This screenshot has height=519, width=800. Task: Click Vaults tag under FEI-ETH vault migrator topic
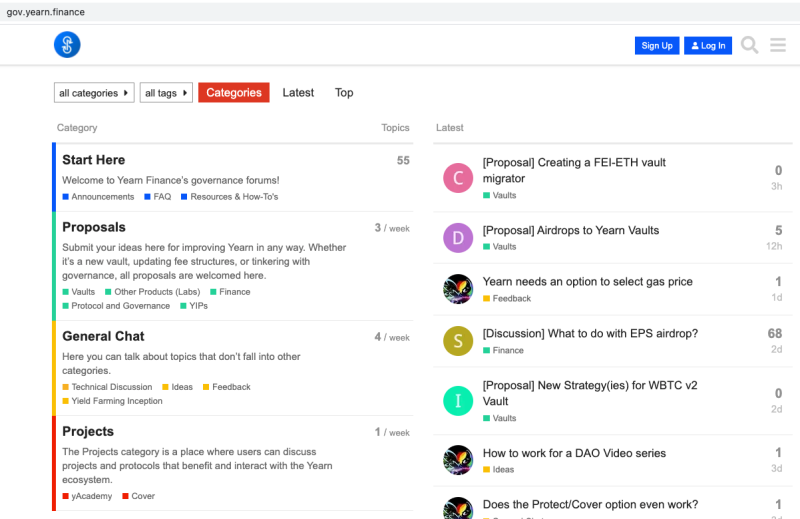(499, 195)
